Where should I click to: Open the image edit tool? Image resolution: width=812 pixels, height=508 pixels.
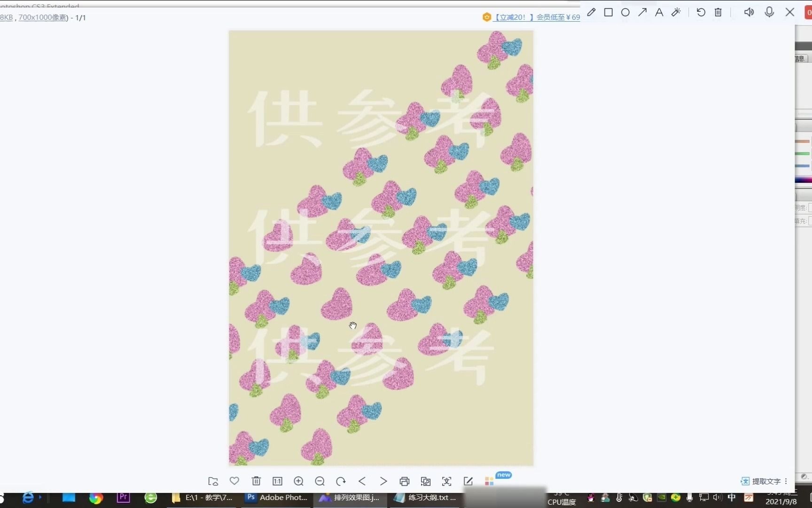pyautogui.click(x=468, y=481)
